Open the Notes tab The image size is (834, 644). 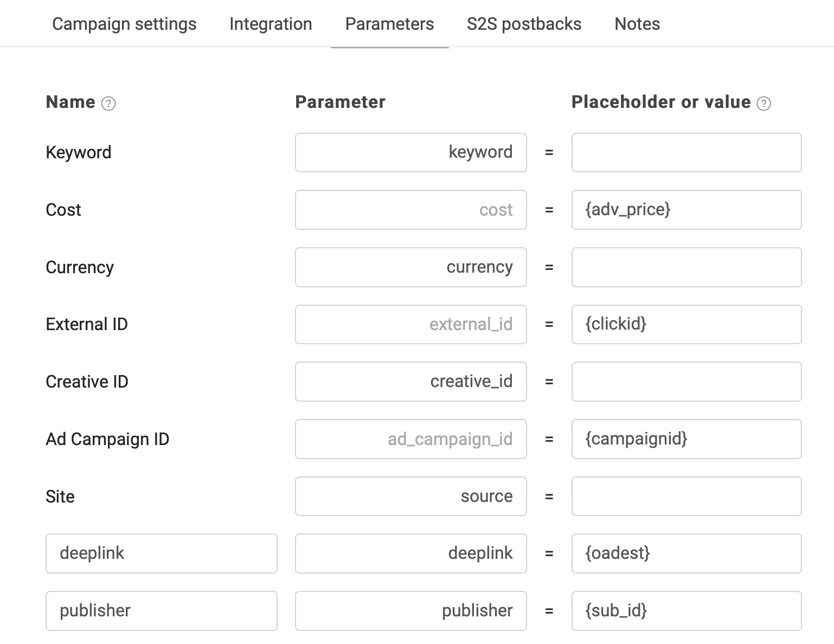tap(637, 24)
